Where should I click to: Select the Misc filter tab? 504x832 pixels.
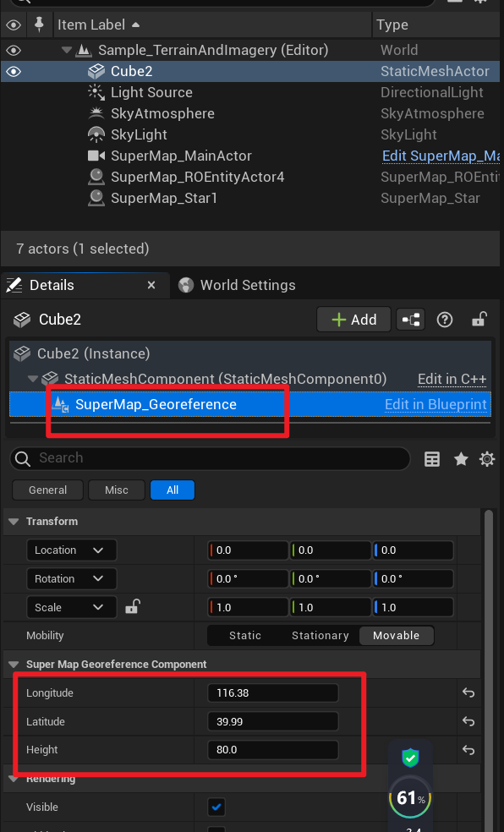(x=117, y=490)
